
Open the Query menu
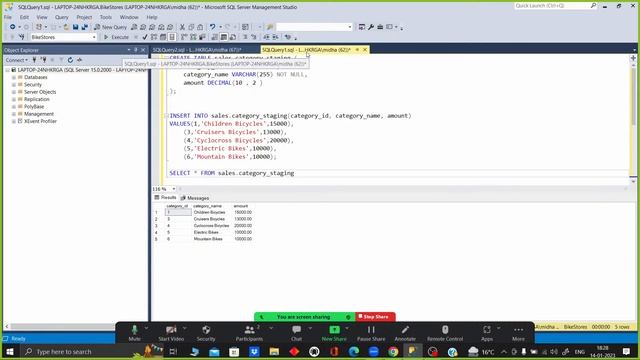tap(62, 17)
